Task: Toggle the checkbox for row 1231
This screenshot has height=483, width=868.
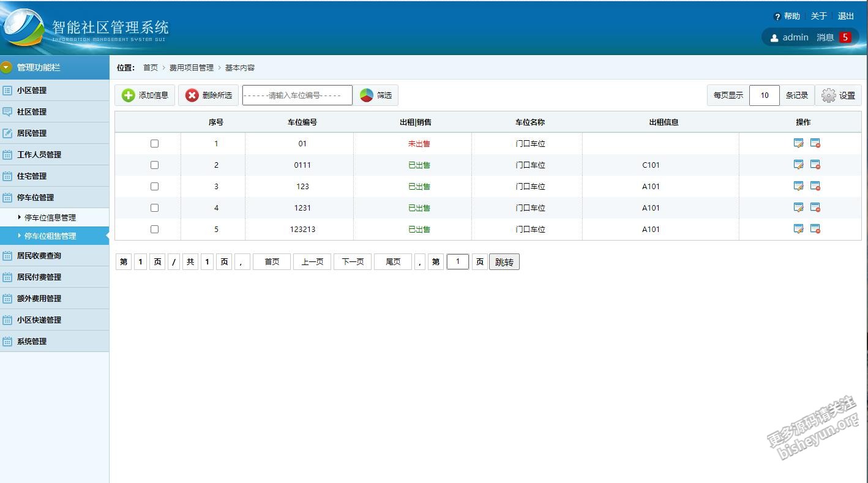Action: pyautogui.click(x=154, y=208)
